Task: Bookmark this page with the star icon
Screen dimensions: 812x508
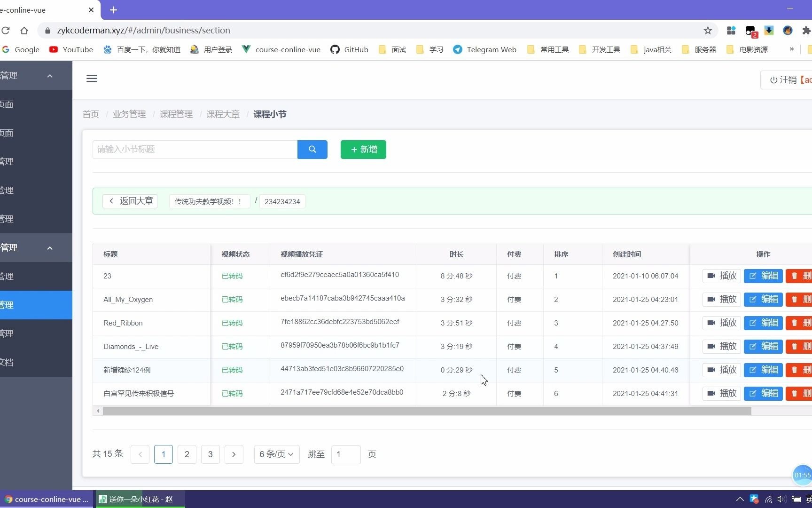Action: point(708,31)
